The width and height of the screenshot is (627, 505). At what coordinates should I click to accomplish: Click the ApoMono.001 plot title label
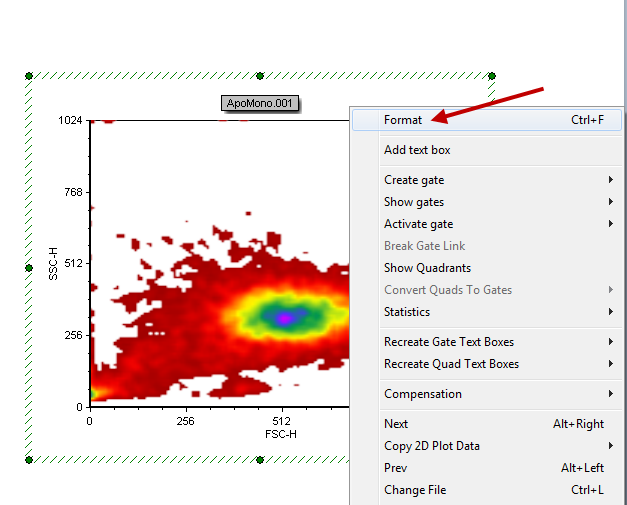[x=260, y=103]
